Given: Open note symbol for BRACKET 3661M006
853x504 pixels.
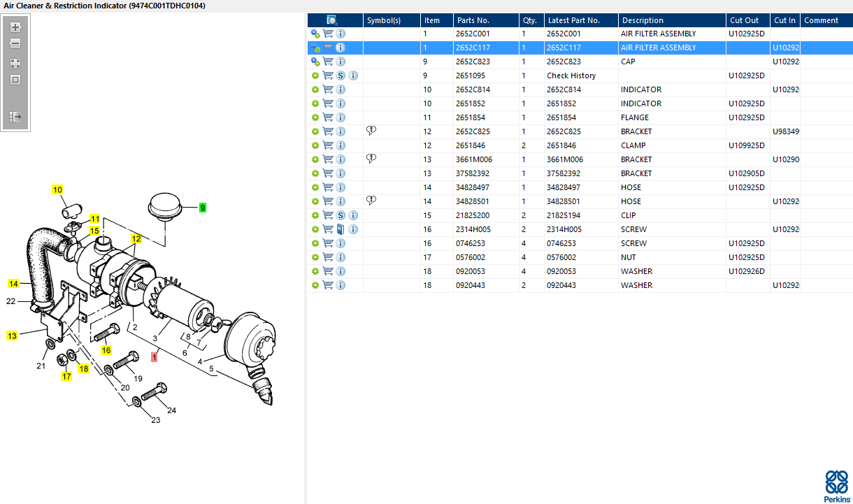Looking at the screenshot, I should click(x=371, y=159).
